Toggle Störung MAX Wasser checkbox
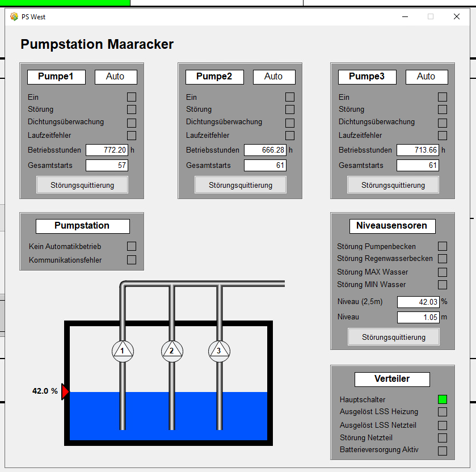The height and width of the screenshot is (472, 476). (x=443, y=272)
